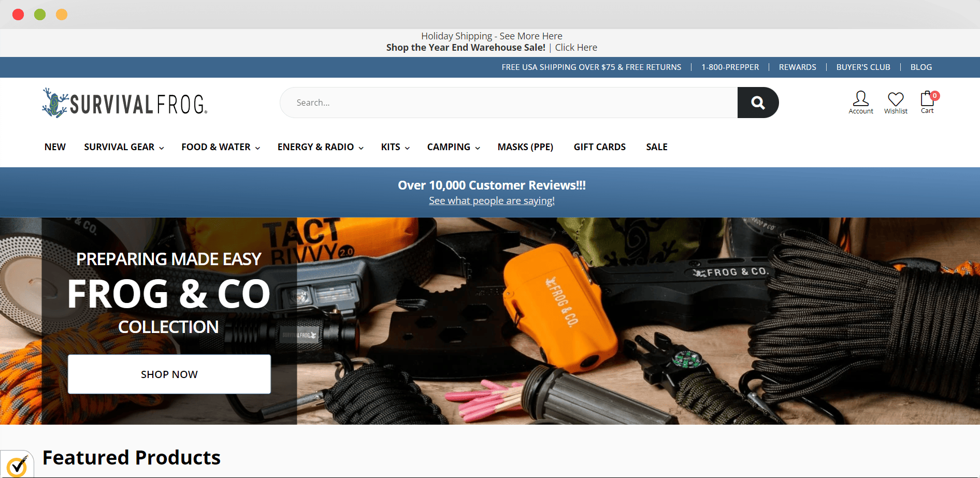Follow the 'See what people are saying!' link
This screenshot has height=478, width=980.
click(492, 200)
